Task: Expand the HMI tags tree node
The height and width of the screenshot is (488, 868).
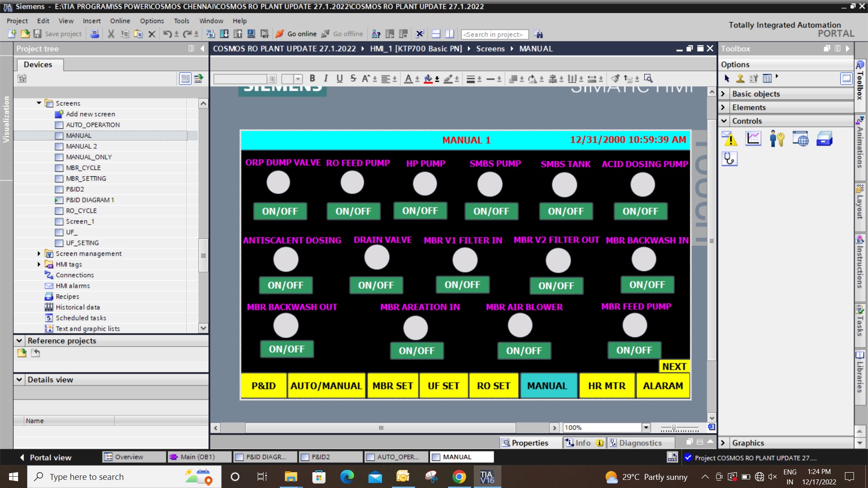Action: pyautogui.click(x=39, y=264)
